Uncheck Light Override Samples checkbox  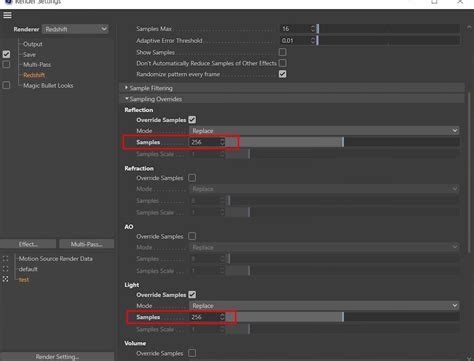click(192, 295)
